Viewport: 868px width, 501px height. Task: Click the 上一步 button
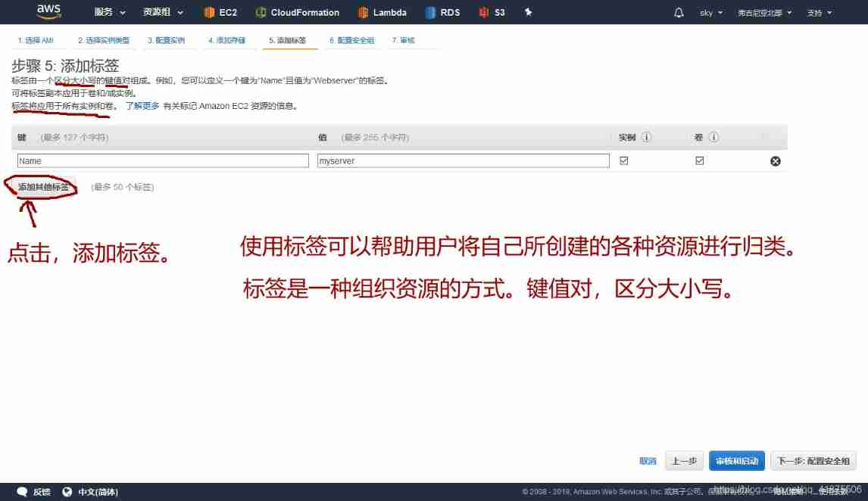tap(684, 461)
